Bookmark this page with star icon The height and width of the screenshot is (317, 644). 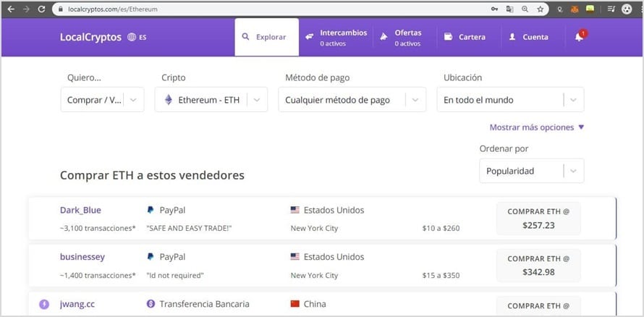[x=540, y=9]
